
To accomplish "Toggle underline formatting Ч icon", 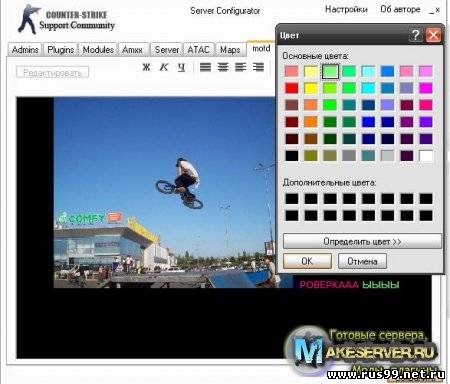I will (x=181, y=67).
